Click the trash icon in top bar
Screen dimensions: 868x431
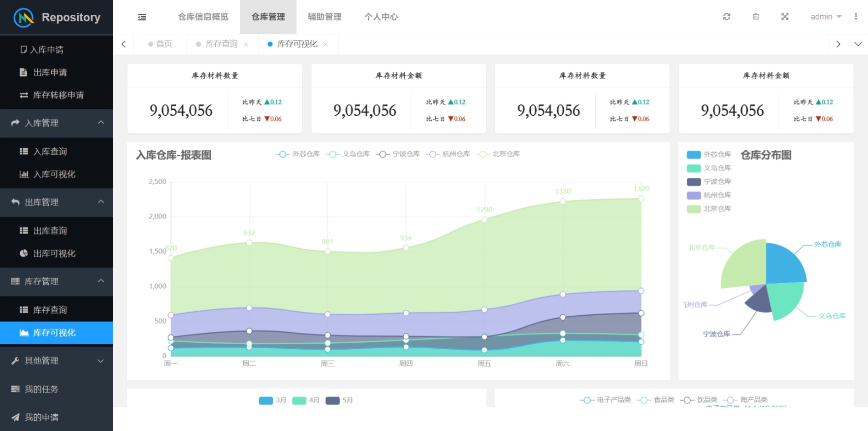click(756, 17)
